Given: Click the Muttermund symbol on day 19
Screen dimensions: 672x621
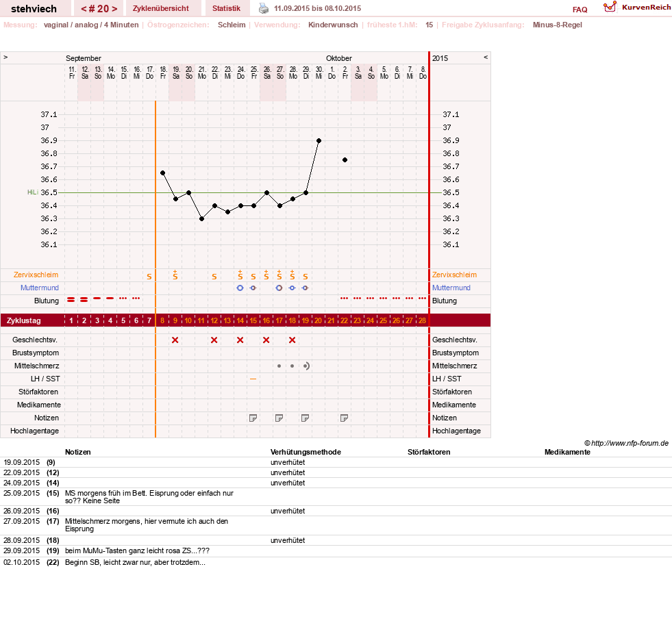Looking at the screenshot, I should [x=305, y=288].
